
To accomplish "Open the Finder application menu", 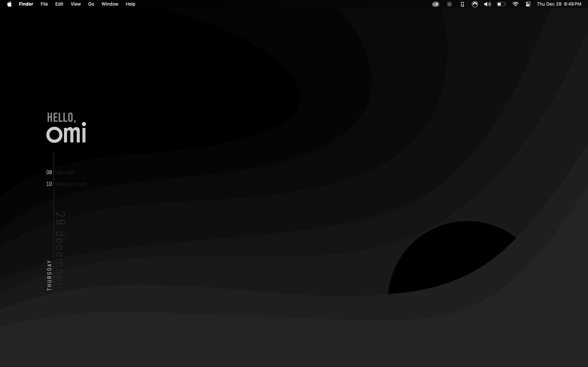I will [26, 4].
